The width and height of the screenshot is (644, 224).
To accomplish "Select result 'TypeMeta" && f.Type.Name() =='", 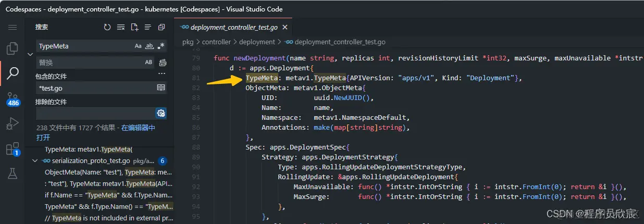I will (108, 207).
